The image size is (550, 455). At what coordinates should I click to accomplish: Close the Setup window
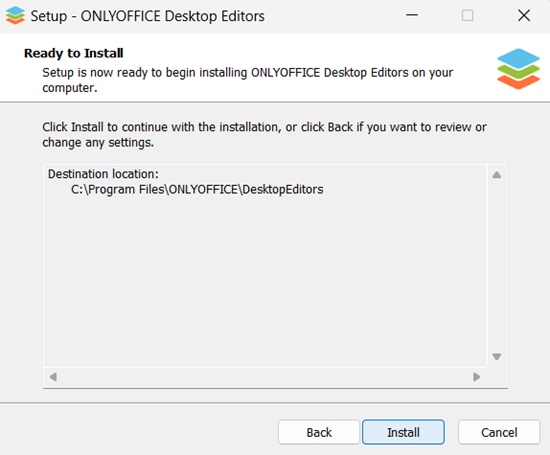pyautogui.click(x=524, y=16)
